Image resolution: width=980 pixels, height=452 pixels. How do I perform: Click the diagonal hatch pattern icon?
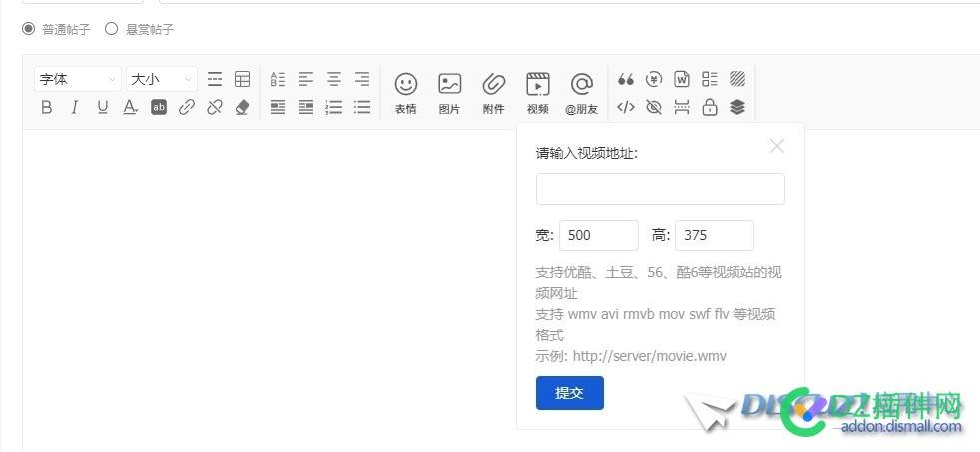point(737,79)
